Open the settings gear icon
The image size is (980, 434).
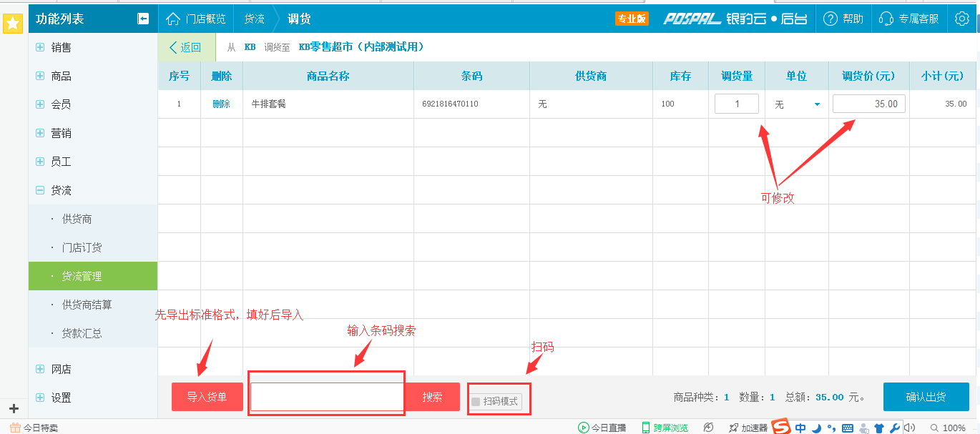(963, 19)
